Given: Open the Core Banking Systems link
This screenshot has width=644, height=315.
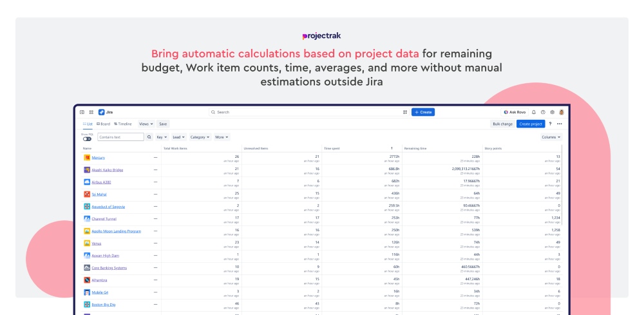Looking at the screenshot, I should point(109,268).
